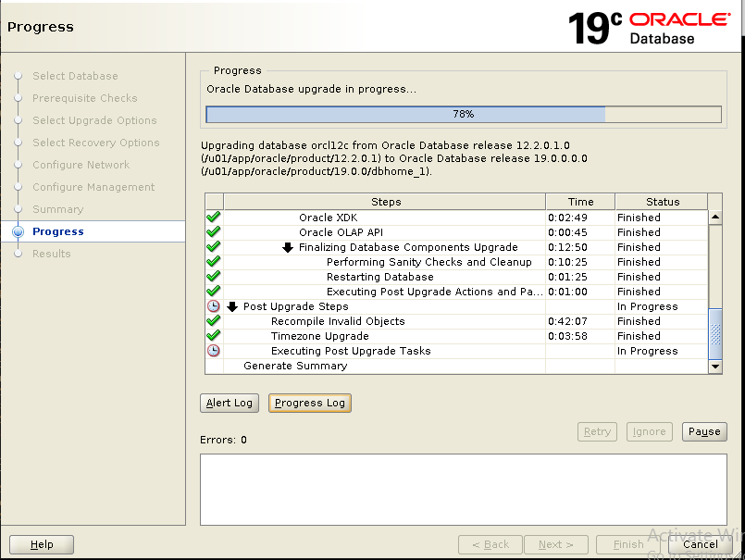The width and height of the screenshot is (745, 560).
Task: Click the Status column header
Action: [663, 202]
